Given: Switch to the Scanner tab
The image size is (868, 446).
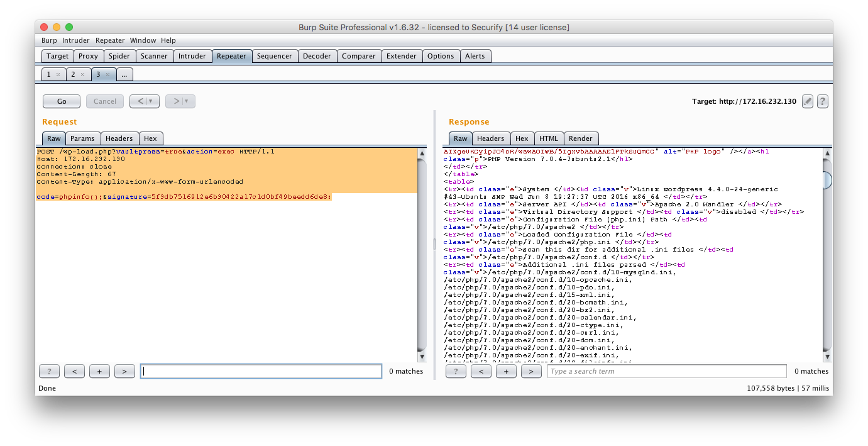Looking at the screenshot, I should click(154, 56).
